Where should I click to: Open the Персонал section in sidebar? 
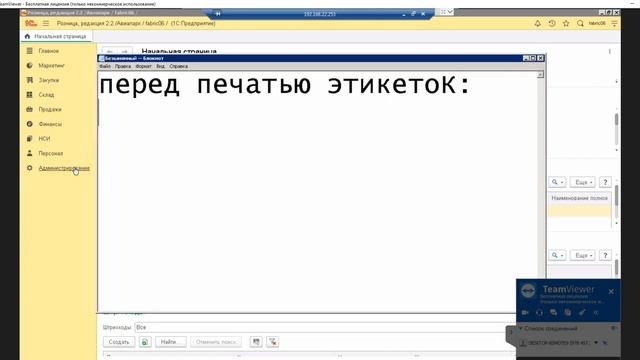point(51,153)
